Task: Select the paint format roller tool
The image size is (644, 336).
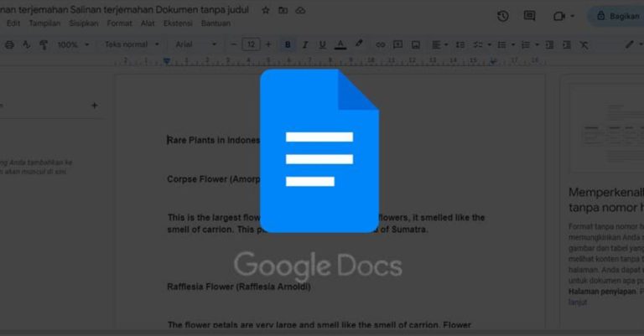Action: tap(43, 44)
